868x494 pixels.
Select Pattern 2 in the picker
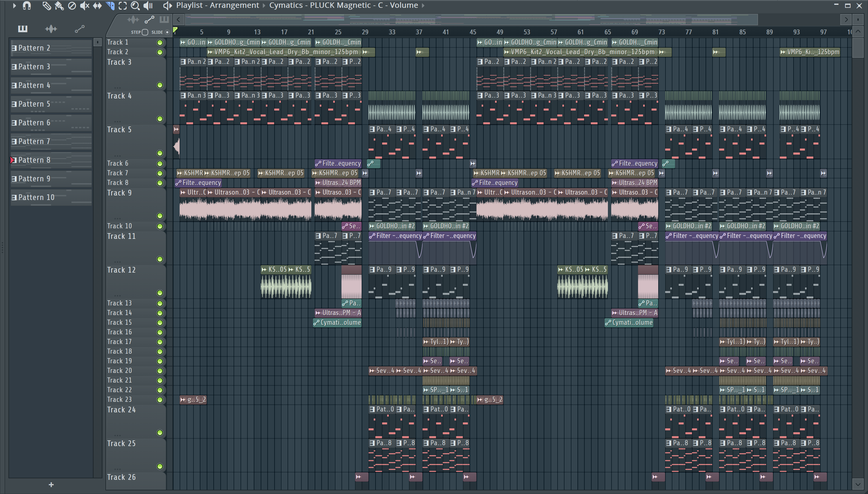tap(51, 48)
